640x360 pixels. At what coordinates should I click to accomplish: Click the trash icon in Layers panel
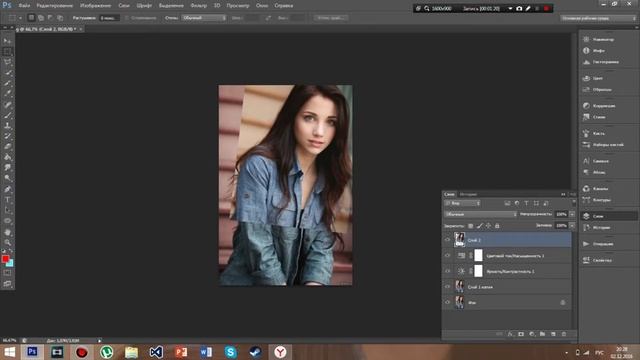coord(564,334)
